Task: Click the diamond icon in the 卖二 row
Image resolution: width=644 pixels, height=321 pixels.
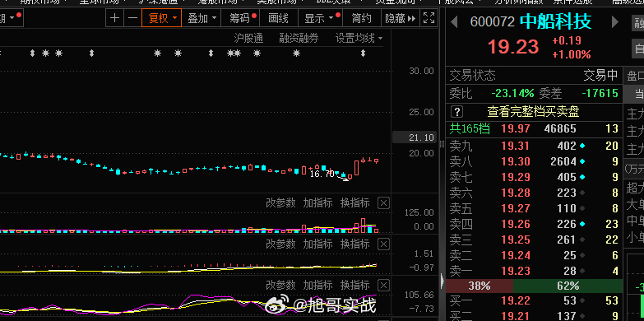Action: tap(582, 255)
